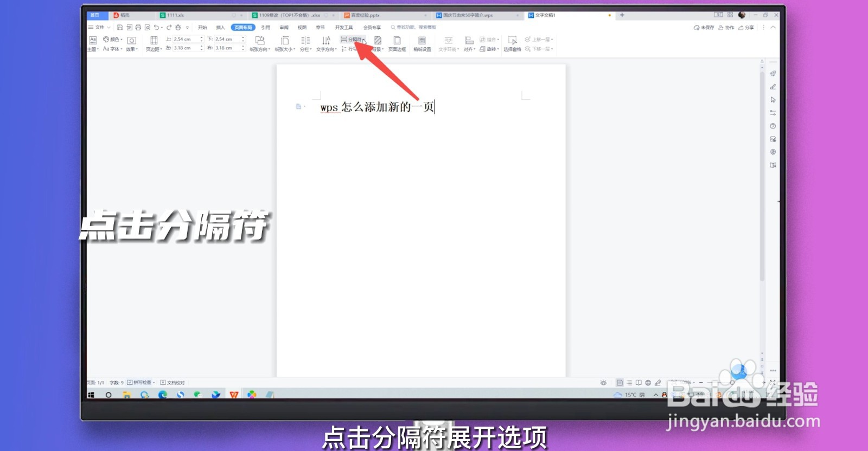Click the 效果 effects icon

[x=131, y=41]
